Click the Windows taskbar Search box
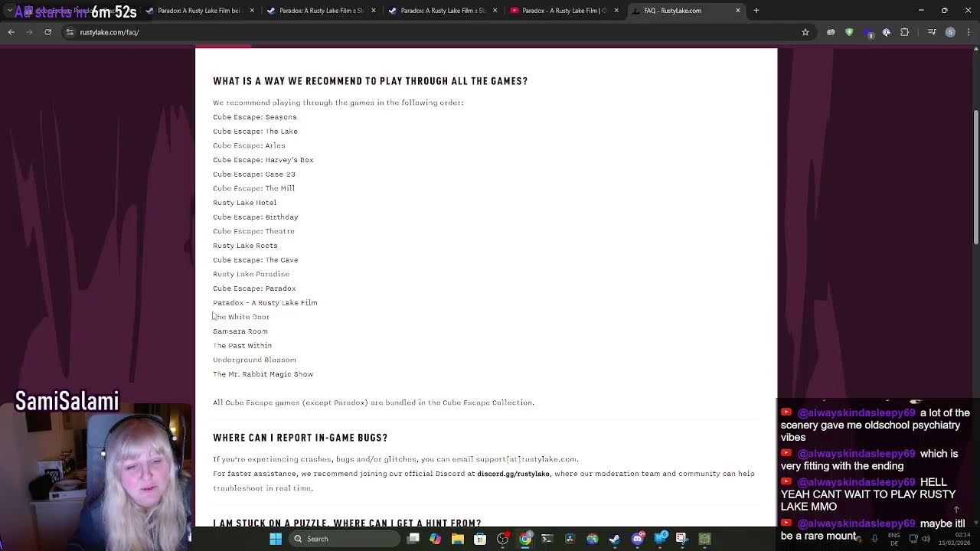 (344, 539)
